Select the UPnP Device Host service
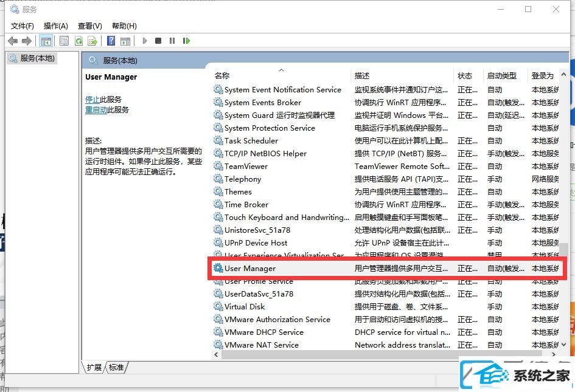575x392 pixels. click(386, 243)
